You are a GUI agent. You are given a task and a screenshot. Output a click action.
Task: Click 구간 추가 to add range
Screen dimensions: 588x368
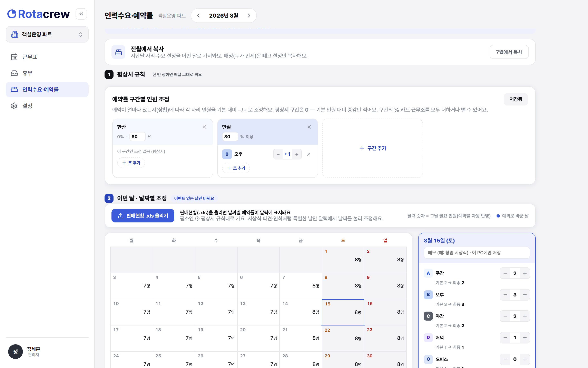click(x=372, y=148)
